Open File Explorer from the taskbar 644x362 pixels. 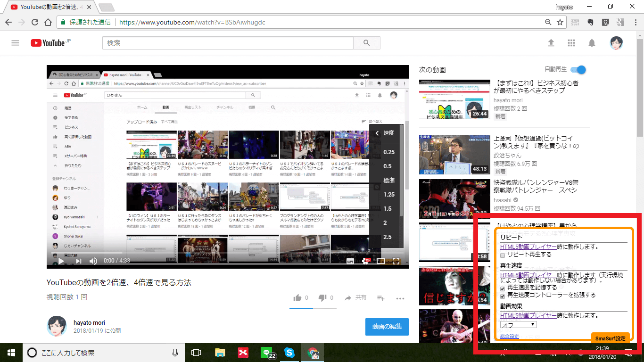[x=220, y=352]
